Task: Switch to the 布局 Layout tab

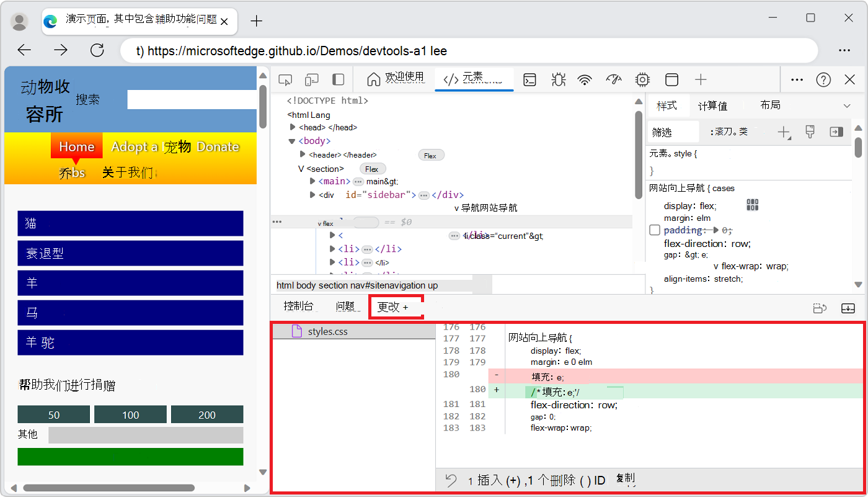Action: pyautogui.click(x=770, y=105)
